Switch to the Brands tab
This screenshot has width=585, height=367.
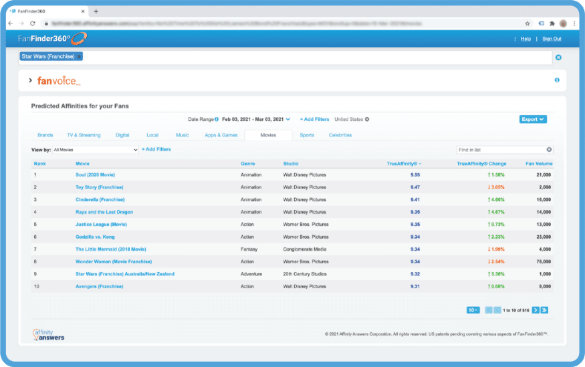[45, 135]
